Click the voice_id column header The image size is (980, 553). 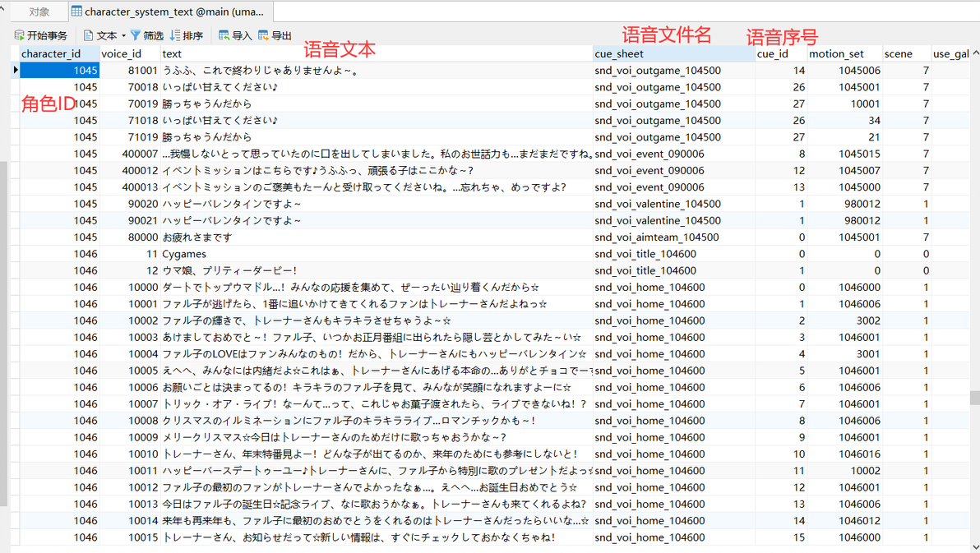(x=130, y=53)
